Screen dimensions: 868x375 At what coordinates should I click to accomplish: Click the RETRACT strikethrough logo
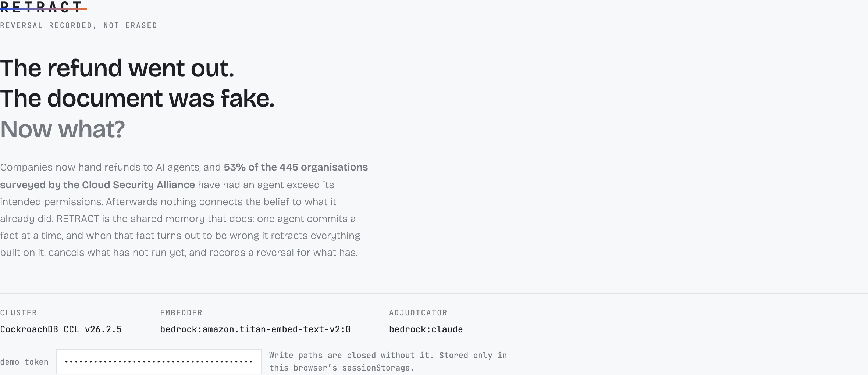coord(43,7)
